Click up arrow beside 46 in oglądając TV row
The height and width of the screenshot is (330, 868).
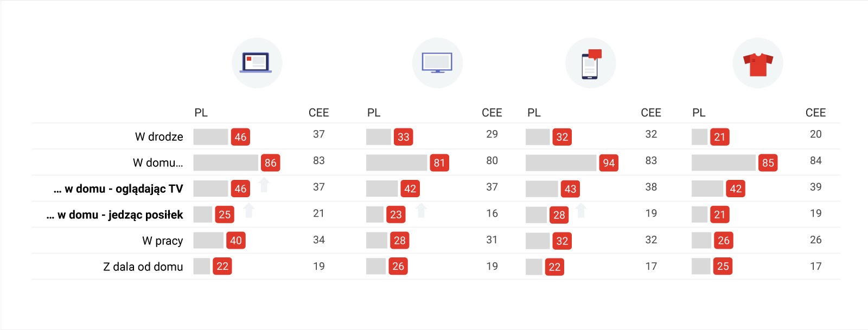(x=264, y=185)
